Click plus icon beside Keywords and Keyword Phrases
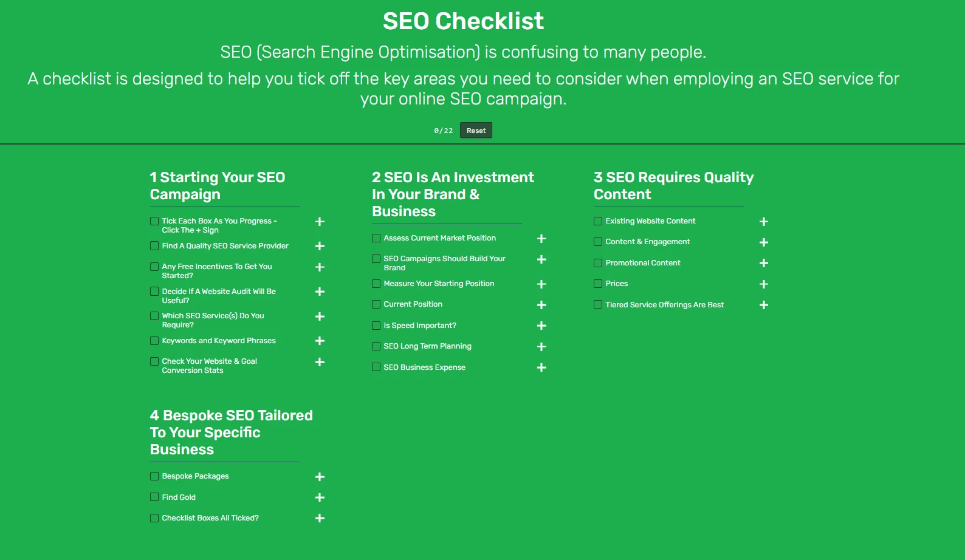 click(320, 341)
